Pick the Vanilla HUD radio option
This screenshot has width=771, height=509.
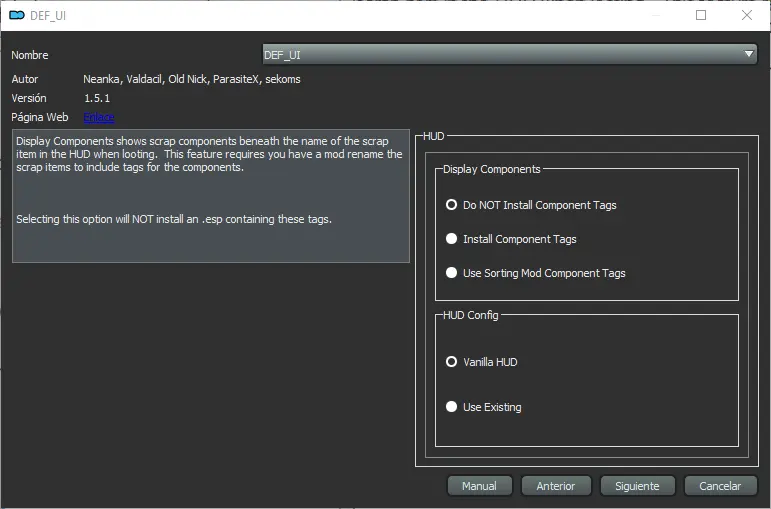pos(451,362)
